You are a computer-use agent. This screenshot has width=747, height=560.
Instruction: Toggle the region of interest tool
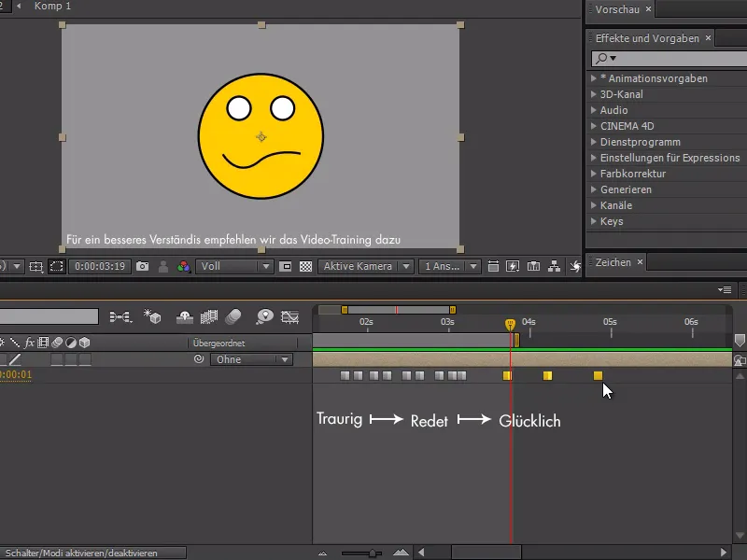pos(56,266)
